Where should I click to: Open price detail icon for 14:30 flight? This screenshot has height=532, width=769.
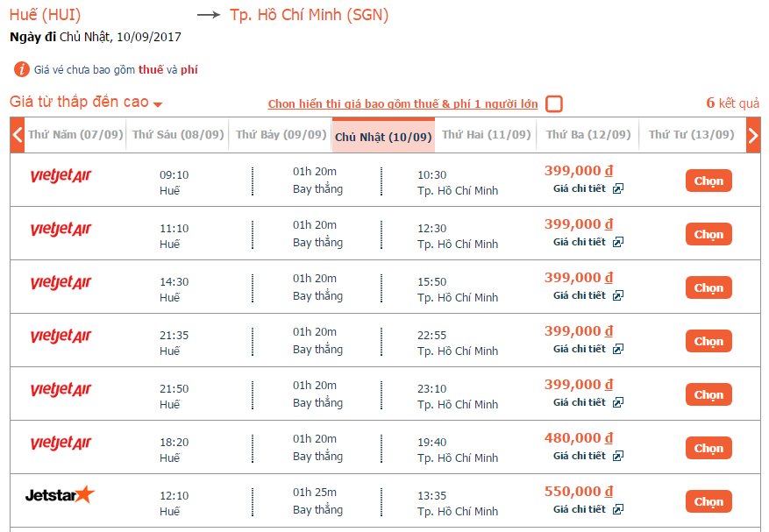click(x=618, y=295)
